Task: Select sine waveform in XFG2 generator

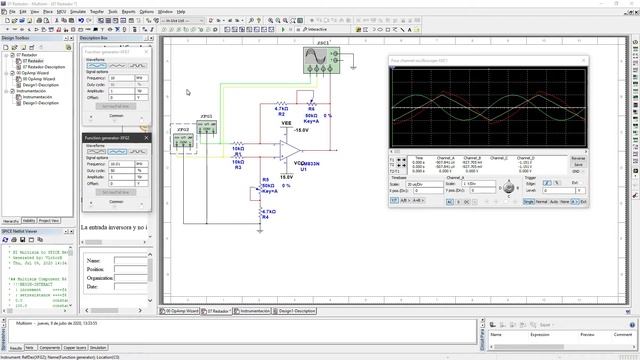Action: coord(97,152)
